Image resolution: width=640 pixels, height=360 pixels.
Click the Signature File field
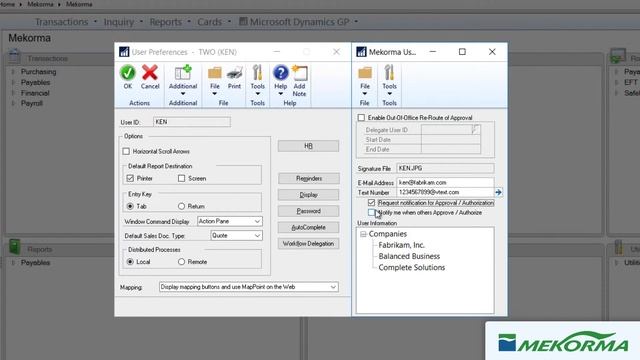pos(445,168)
